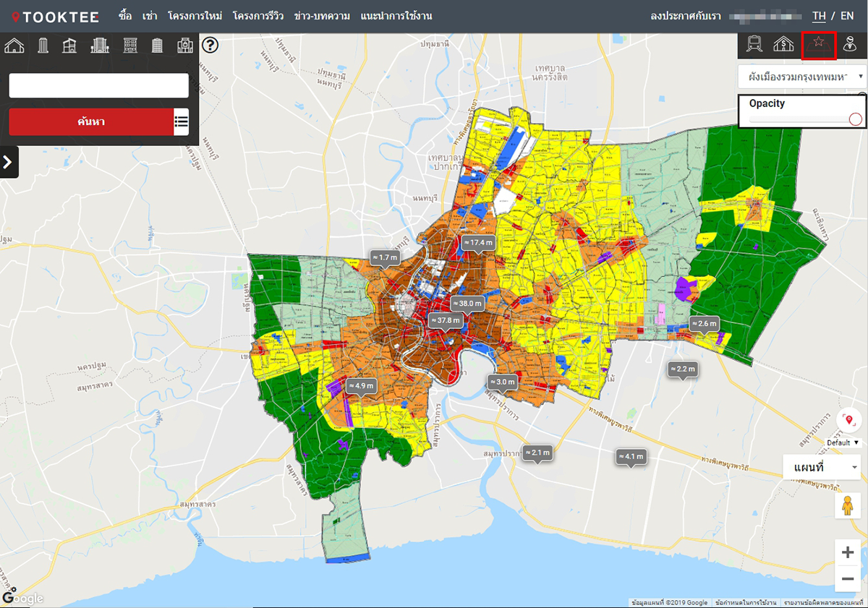This screenshot has width=868, height=608.
Task: Click the agent person icon
Action: [851, 46]
